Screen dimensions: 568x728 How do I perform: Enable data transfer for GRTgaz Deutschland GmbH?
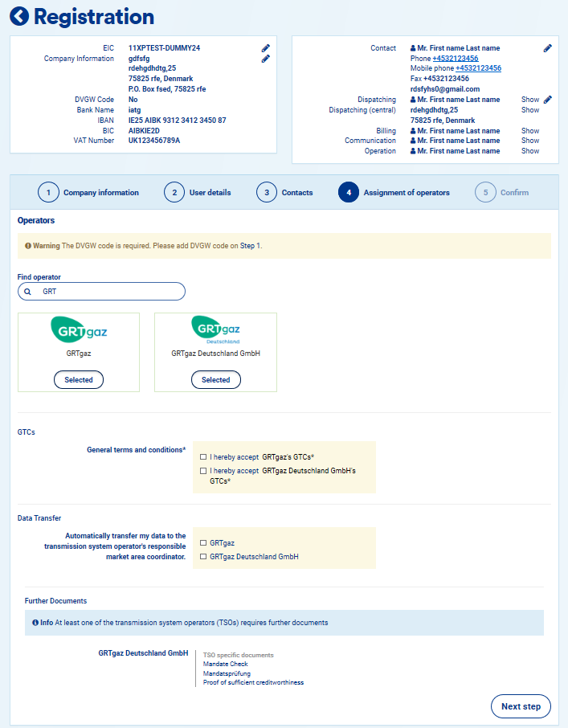[x=203, y=557]
